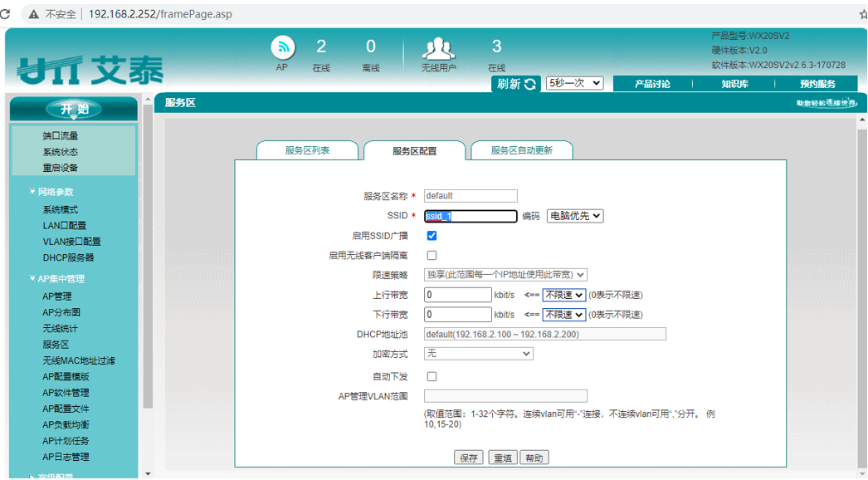Image resolution: width=868 pixels, height=480 pixels.
Task: Click the 开始 start menu button
Action: click(x=74, y=109)
